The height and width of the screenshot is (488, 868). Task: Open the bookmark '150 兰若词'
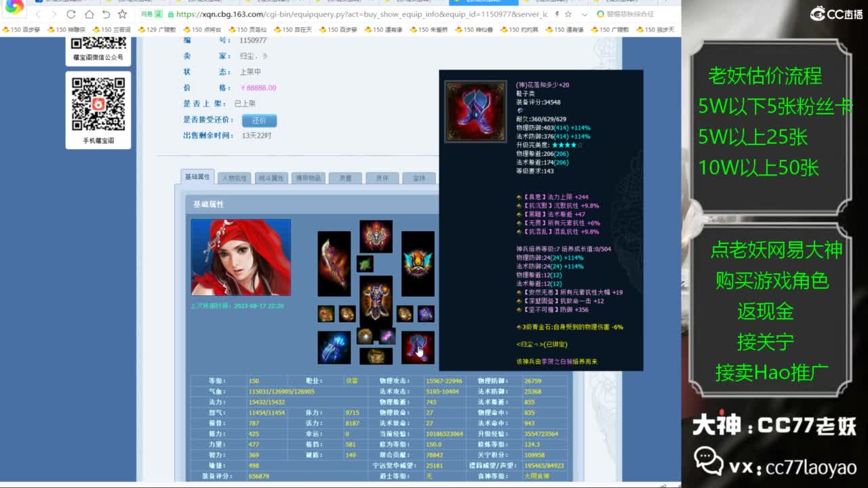click(111, 30)
